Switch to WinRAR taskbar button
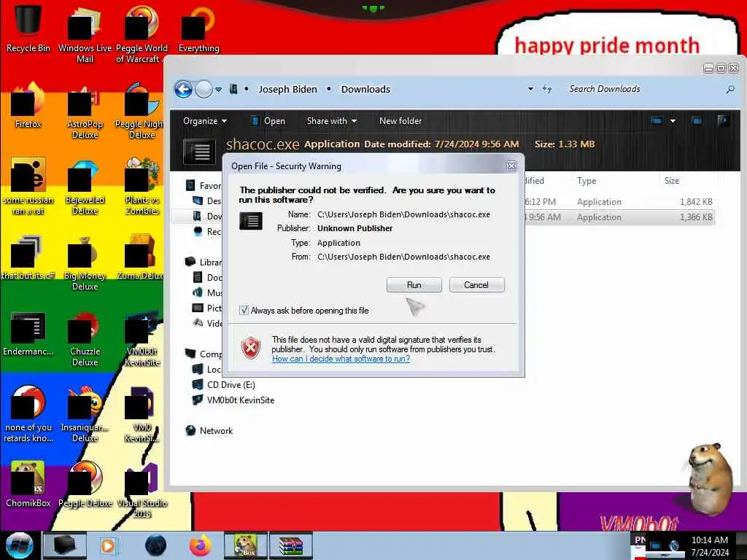The width and height of the screenshot is (747, 560). [291, 545]
